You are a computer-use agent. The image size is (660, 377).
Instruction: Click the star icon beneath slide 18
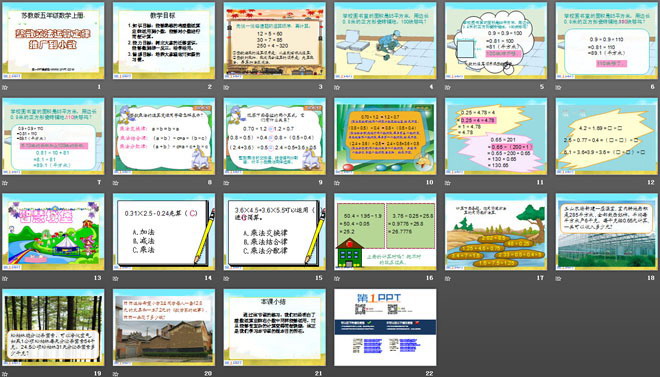(558, 278)
